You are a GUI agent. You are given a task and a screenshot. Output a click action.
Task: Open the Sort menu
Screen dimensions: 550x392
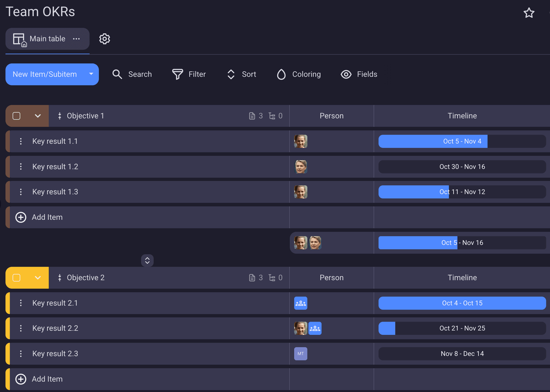242,74
